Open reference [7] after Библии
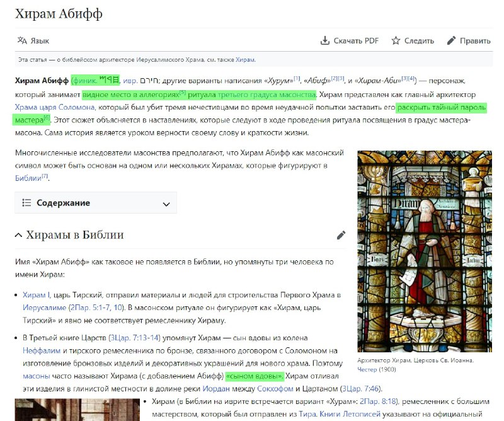This screenshot has height=421, width=504. click(x=45, y=176)
